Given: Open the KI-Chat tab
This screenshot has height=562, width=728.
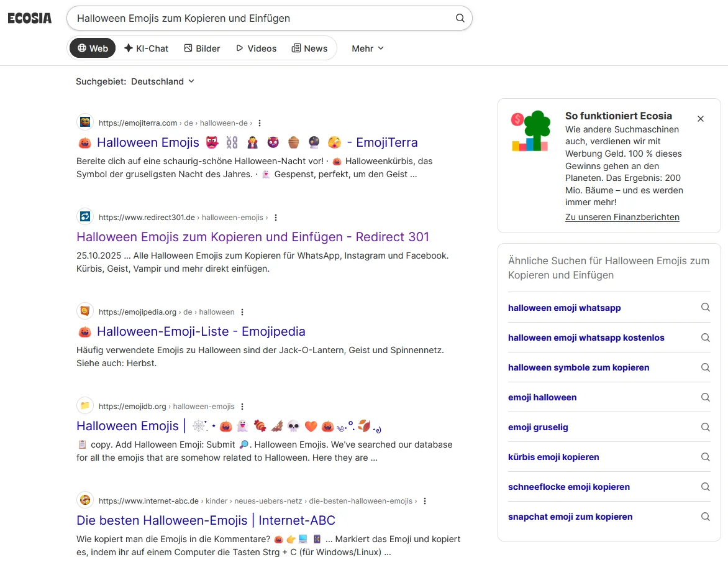Looking at the screenshot, I should 146,48.
